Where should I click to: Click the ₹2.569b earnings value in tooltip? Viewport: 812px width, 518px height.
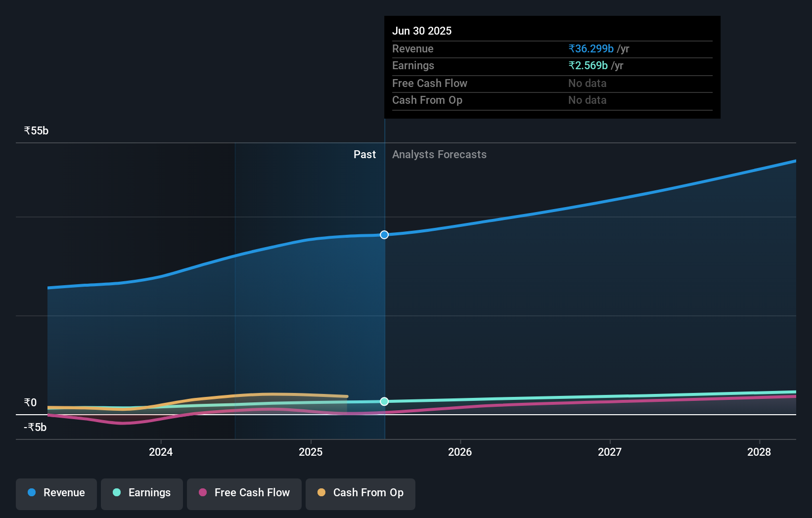[588, 65]
